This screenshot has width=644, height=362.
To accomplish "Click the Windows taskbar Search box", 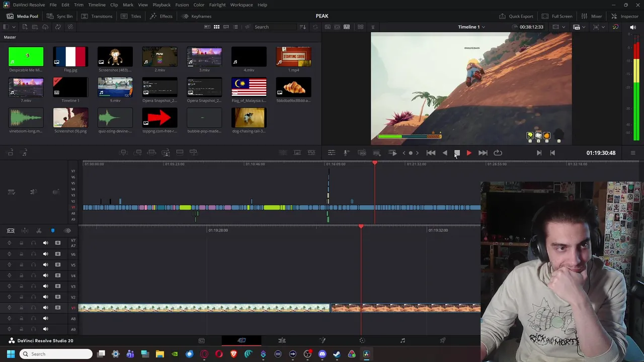I will click(x=56, y=354).
